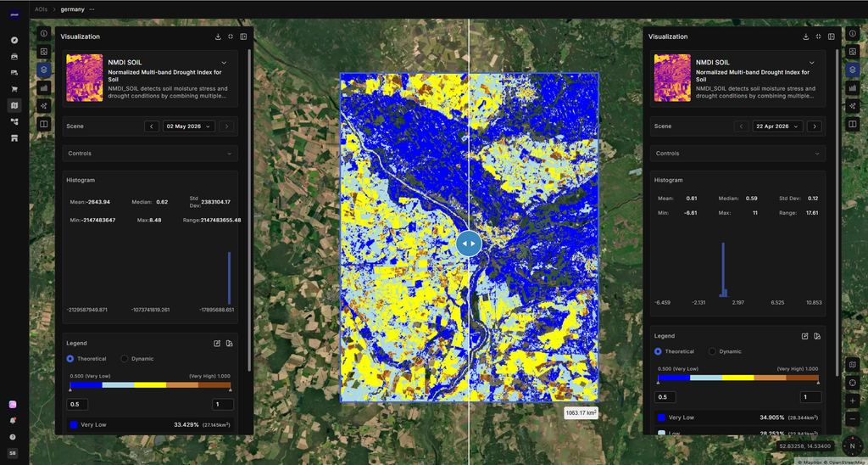Click the SB user avatar

pos(13,453)
